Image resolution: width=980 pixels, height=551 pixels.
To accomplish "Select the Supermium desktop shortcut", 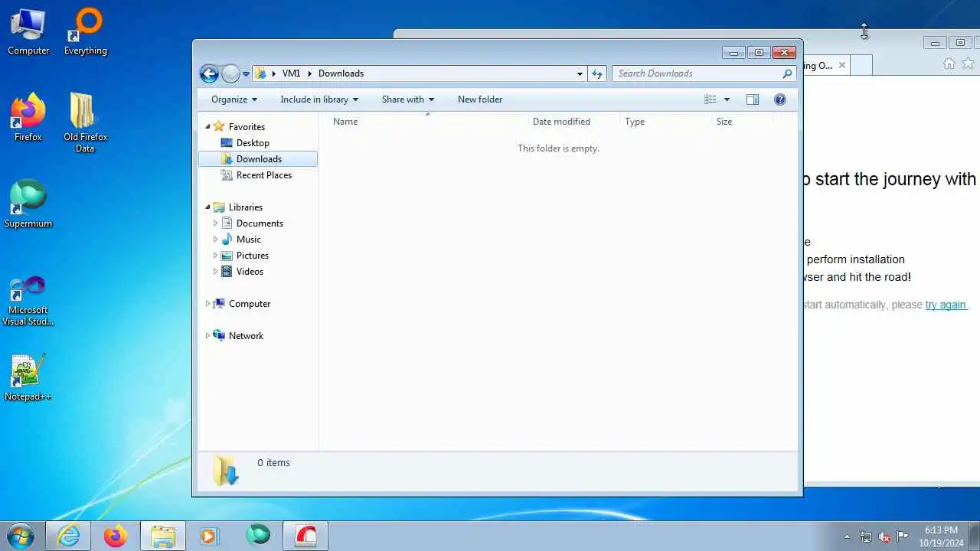I will pyautogui.click(x=28, y=204).
